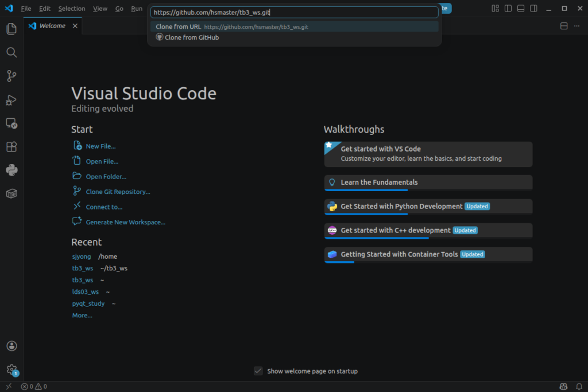588x392 pixels.
Task: Click the Open File icon
Action: [77, 160]
